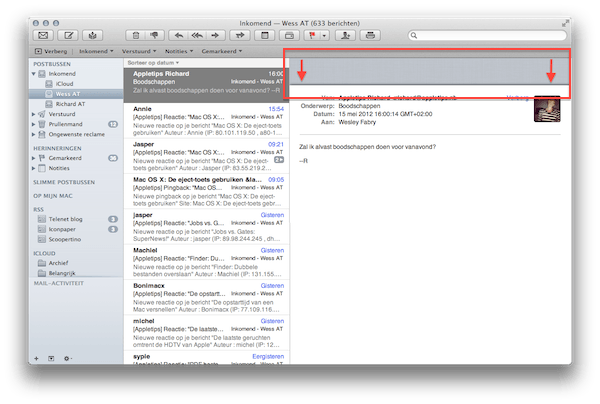Click the magnifying glass in the search field
Image resolution: width=600 pixels, height=404 pixels.
click(x=414, y=36)
